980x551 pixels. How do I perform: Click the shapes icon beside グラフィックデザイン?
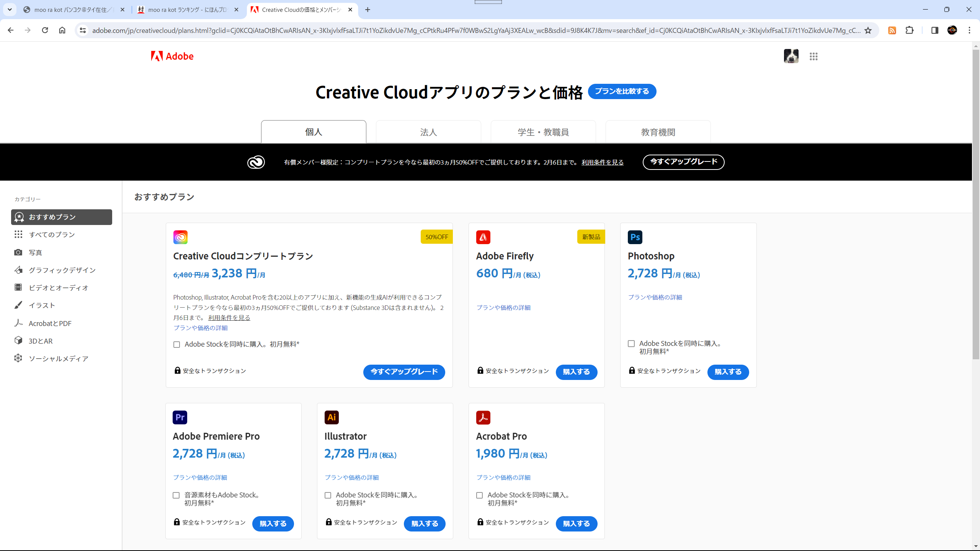point(18,270)
